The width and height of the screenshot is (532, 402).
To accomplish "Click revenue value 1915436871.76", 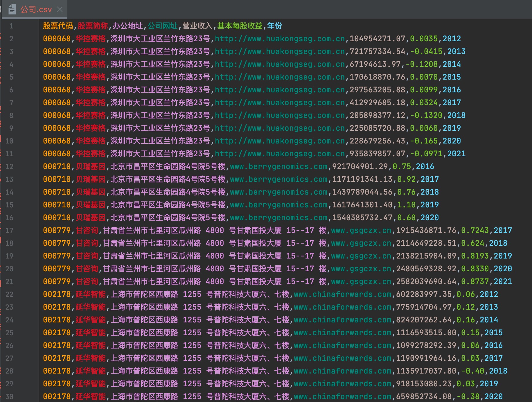I will point(426,230).
